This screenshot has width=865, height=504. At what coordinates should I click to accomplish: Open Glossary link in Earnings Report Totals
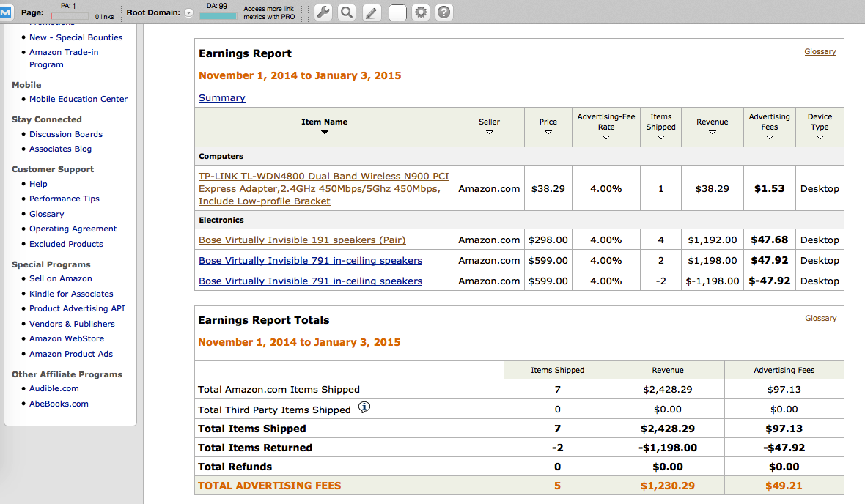pos(821,318)
